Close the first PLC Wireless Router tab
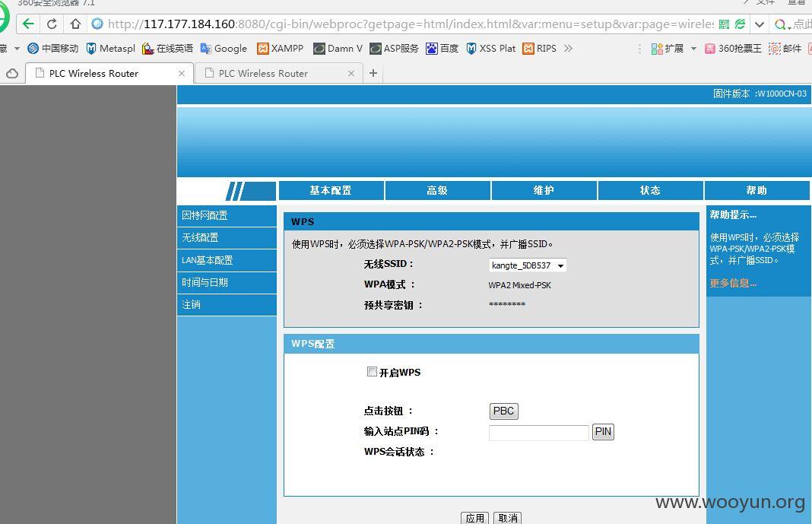The height and width of the screenshot is (524, 812). coord(182,74)
